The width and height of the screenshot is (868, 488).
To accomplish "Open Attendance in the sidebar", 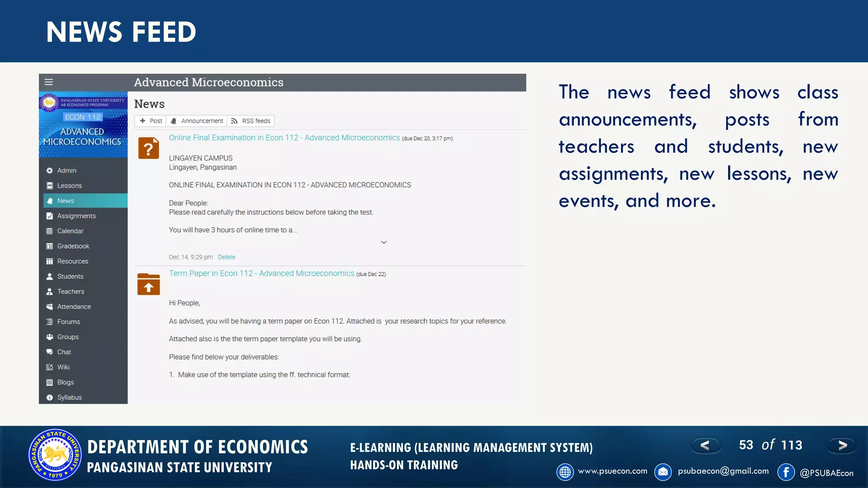I will (x=85, y=307).
